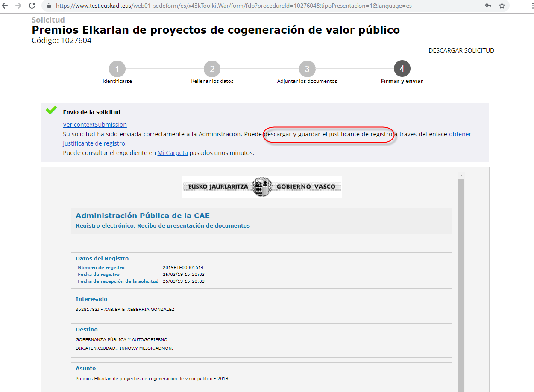Open the Mi Carpeta link
Screen dimensions: 534x392
point(172,153)
